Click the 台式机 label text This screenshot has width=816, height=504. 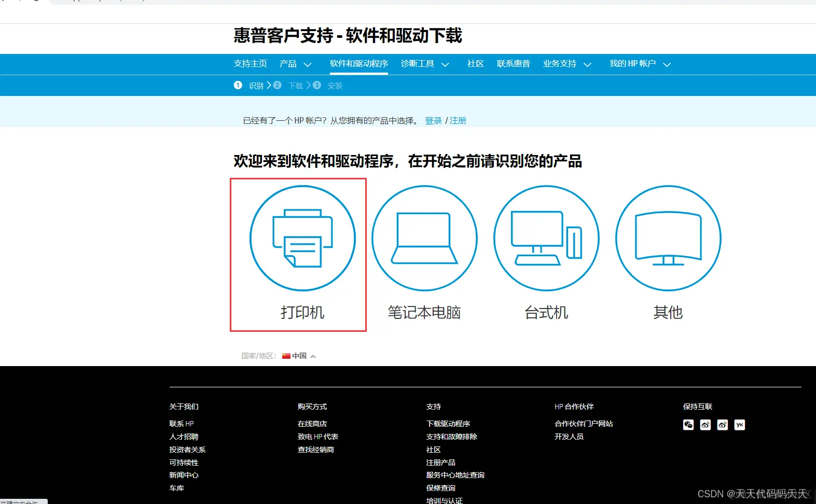[x=546, y=312]
